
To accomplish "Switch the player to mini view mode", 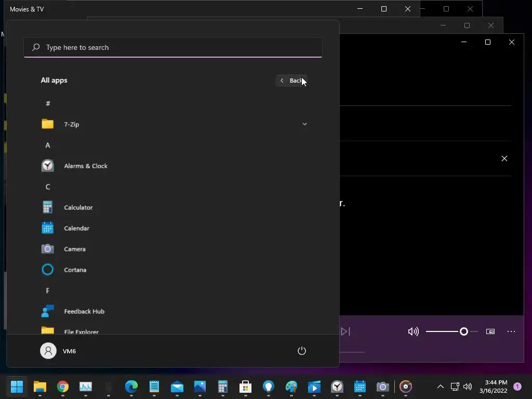I will pyautogui.click(x=490, y=331).
